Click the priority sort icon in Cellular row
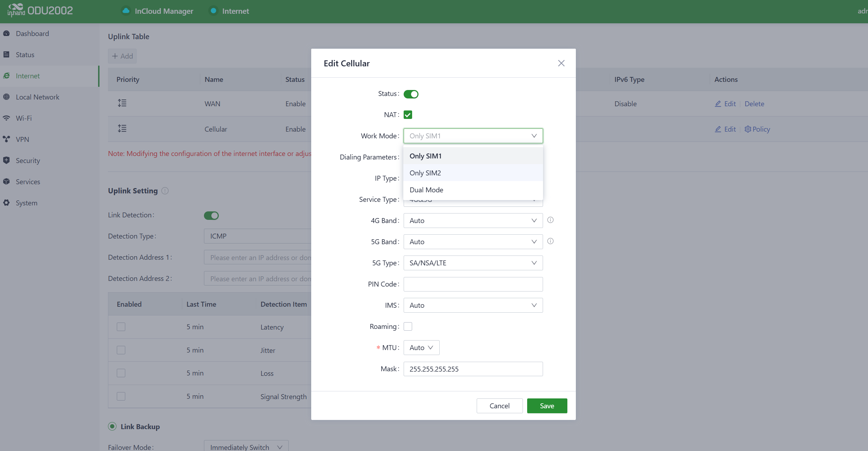This screenshot has width=868, height=451. (122, 128)
